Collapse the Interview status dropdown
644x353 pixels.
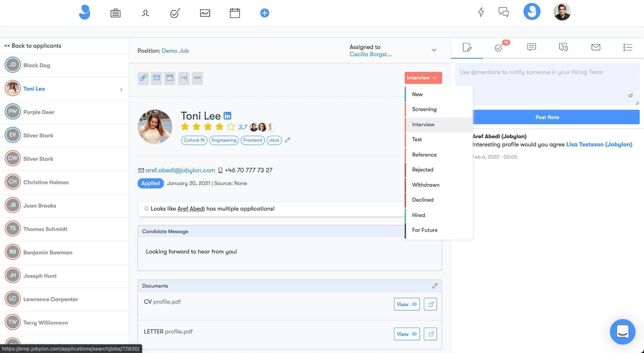423,78
